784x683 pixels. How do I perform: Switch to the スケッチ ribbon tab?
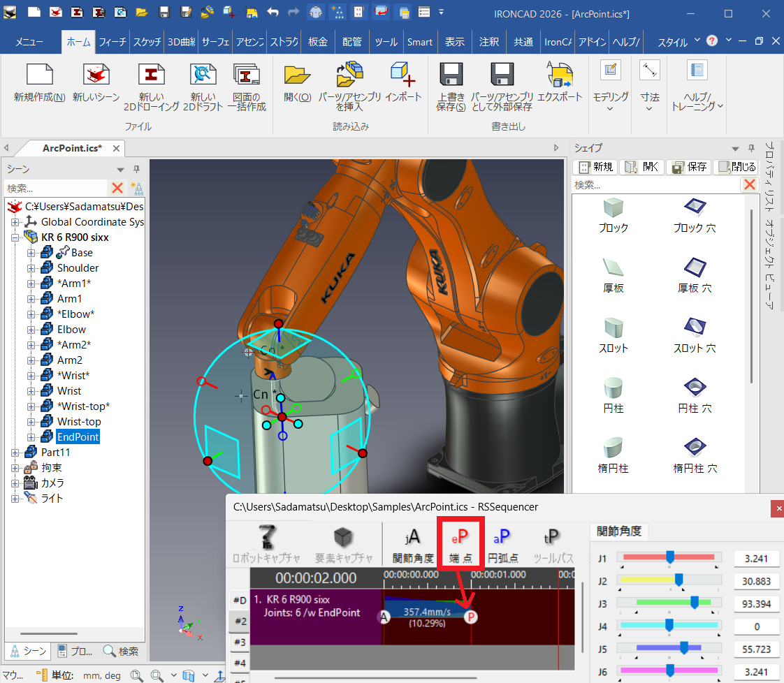[x=147, y=42]
